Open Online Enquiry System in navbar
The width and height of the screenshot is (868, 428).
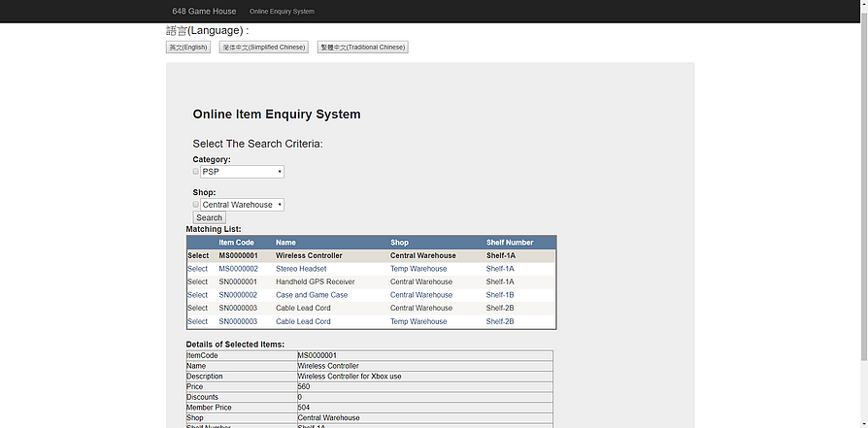click(282, 12)
